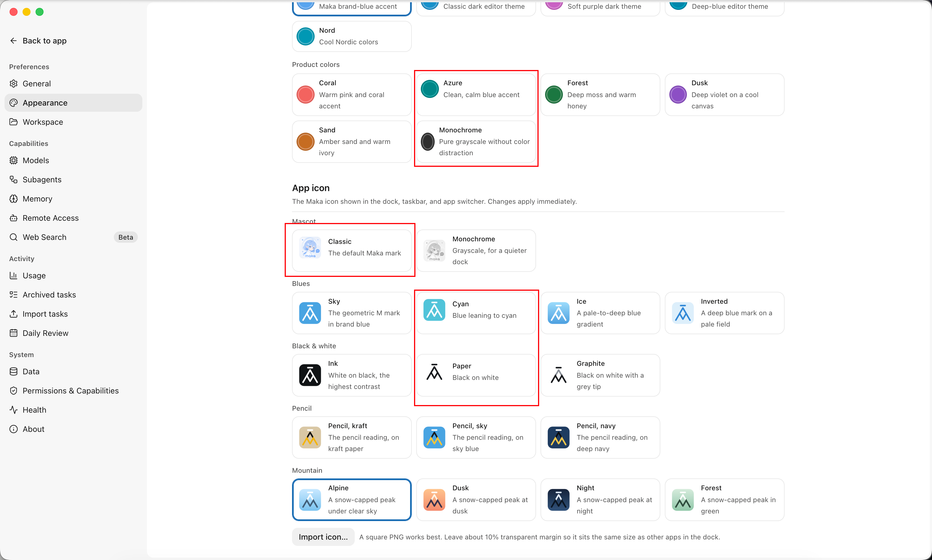This screenshot has height=560, width=932.
Task: Select the Dusk violet product color swatch
Action: pos(678,94)
